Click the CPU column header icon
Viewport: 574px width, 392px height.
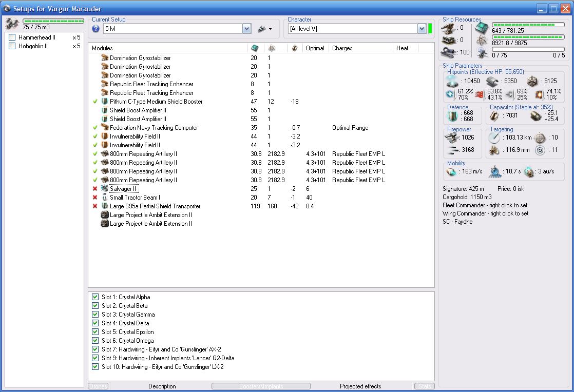[x=255, y=48]
